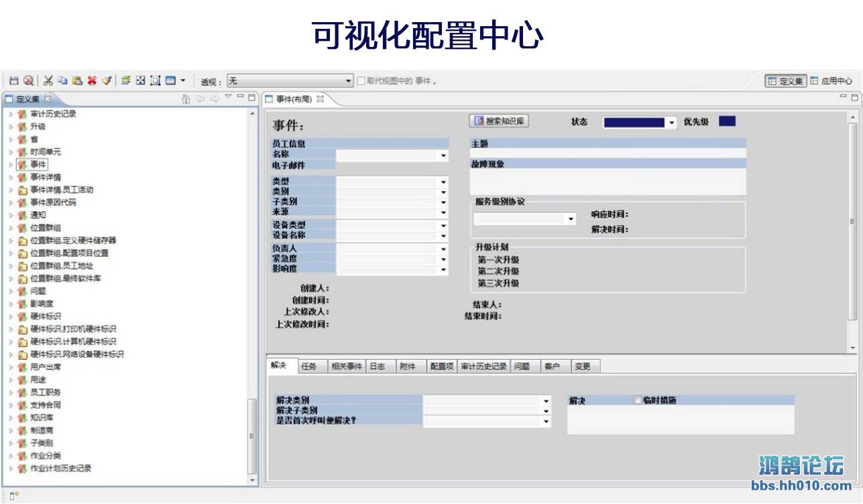Screen dimensions: 863x504
Task: Click the Cut scissors icon
Action: coord(48,80)
